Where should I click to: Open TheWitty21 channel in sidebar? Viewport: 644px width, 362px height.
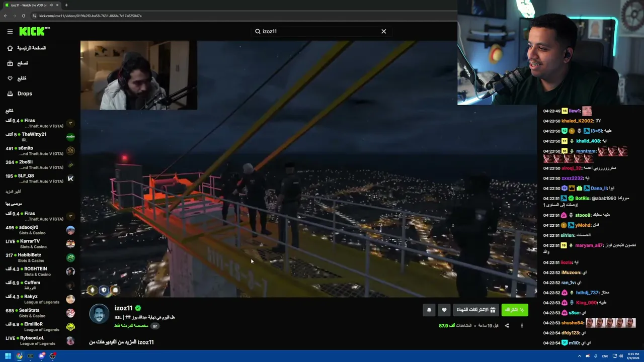pyautogui.click(x=40, y=137)
